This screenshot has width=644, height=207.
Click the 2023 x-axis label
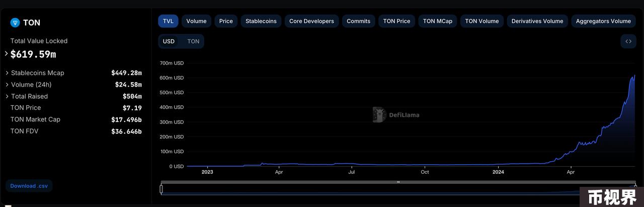(x=207, y=172)
